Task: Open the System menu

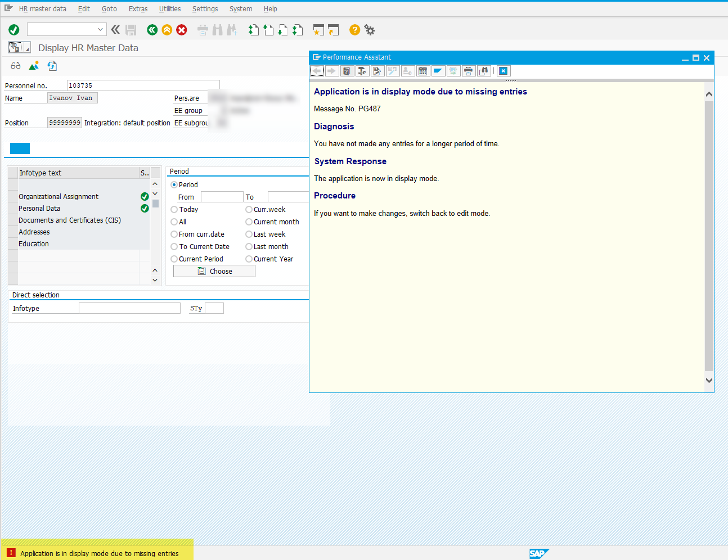Action: 241,9
